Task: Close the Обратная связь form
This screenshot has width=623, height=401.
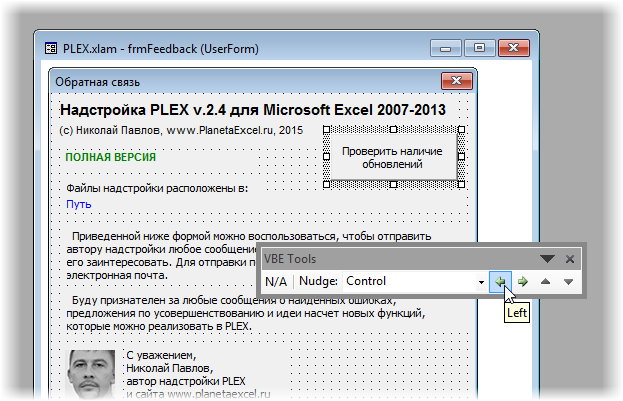Action: (457, 81)
